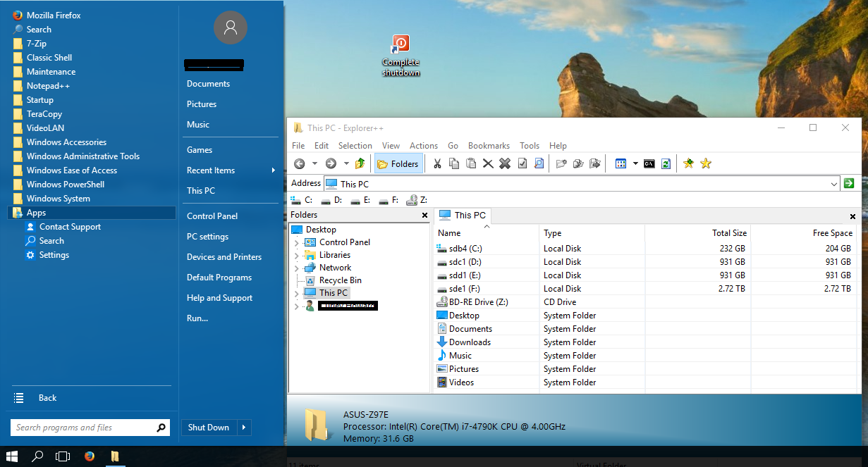Open Command Prompt from toolbar icon
Image resolution: width=868 pixels, height=467 pixels.
click(649, 163)
